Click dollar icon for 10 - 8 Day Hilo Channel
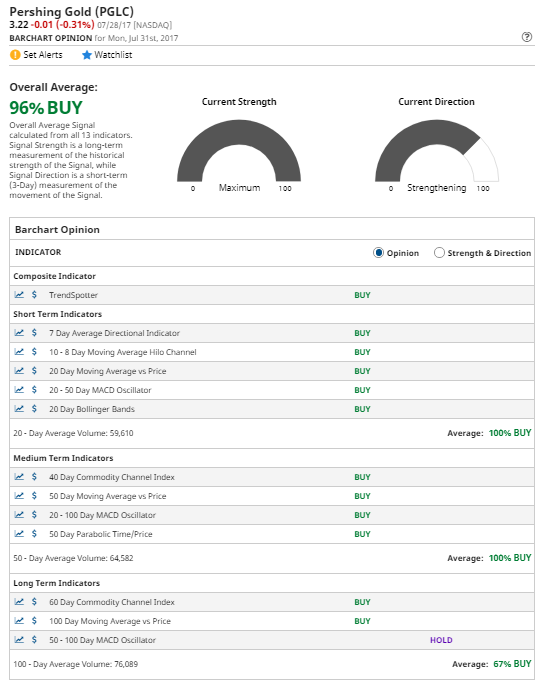The width and height of the screenshot is (542, 685). (x=34, y=351)
